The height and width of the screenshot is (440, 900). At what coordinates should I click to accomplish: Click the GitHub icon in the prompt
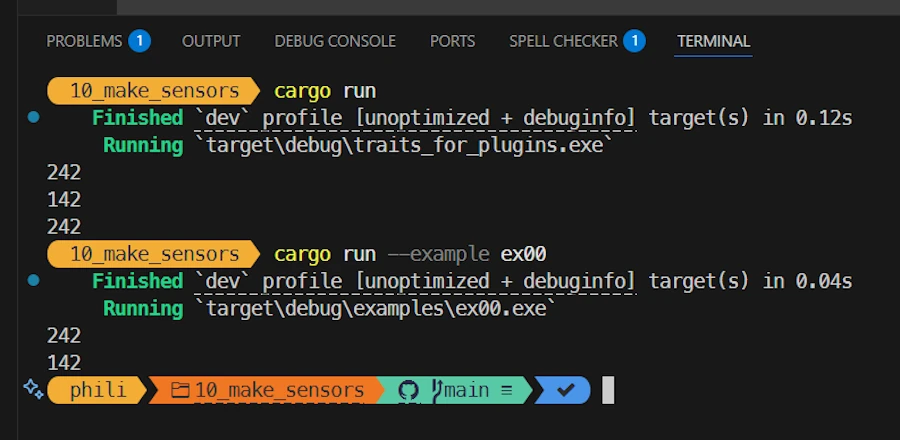(x=408, y=390)
